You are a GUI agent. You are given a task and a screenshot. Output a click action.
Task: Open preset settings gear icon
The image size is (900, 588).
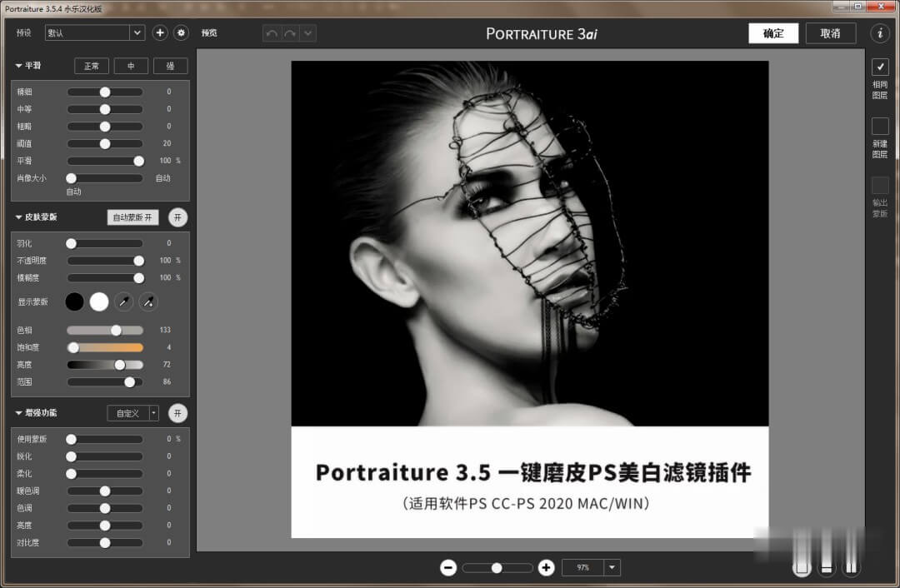[181, 32]
